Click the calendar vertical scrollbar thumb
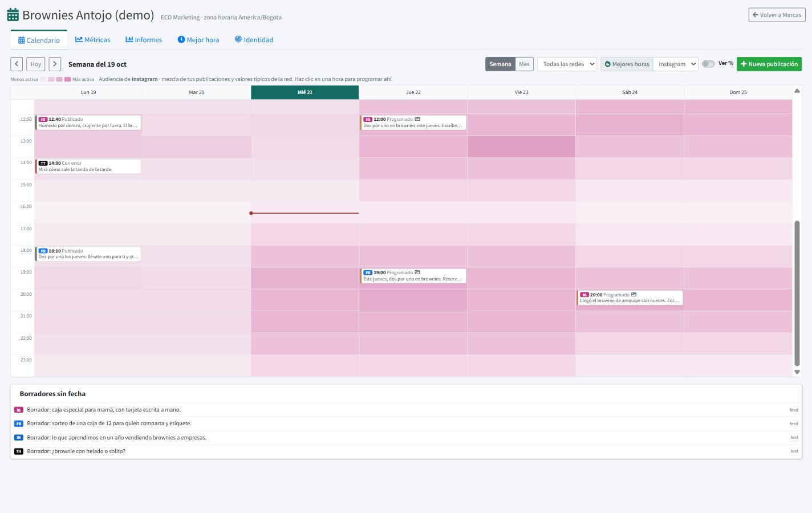 click(x=797, y=293)
